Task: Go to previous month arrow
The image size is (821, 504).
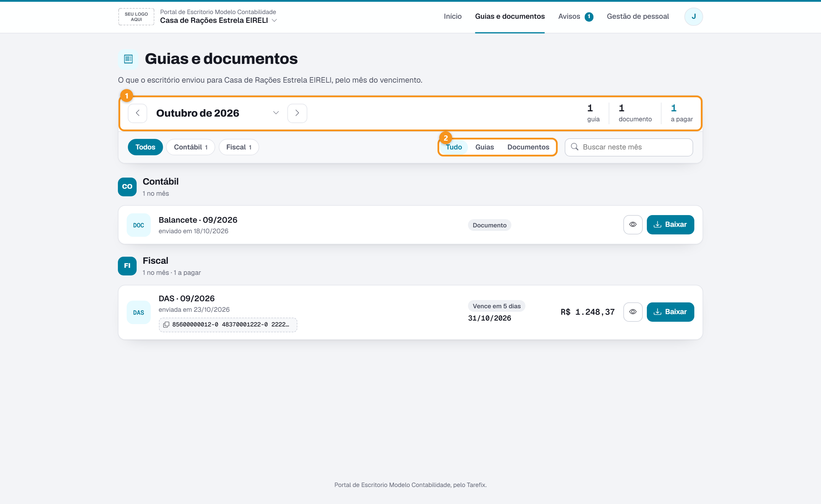Action: coord(138,113)
